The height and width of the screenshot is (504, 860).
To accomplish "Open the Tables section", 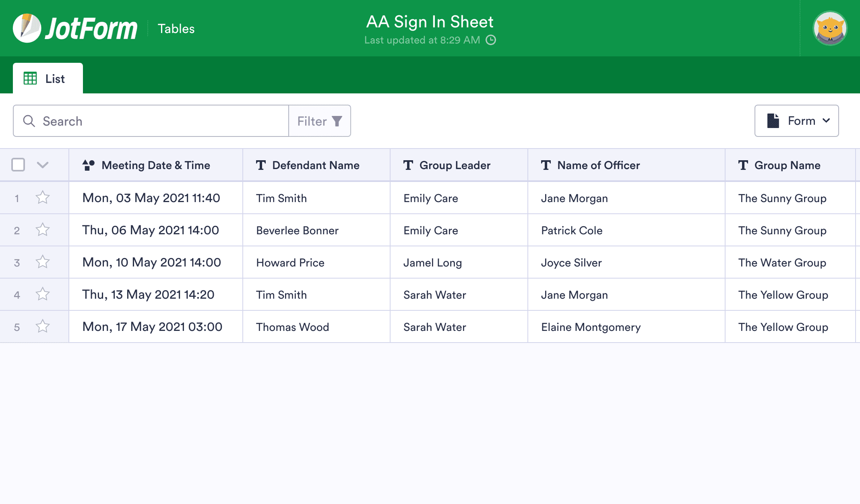I will (176, 28).
